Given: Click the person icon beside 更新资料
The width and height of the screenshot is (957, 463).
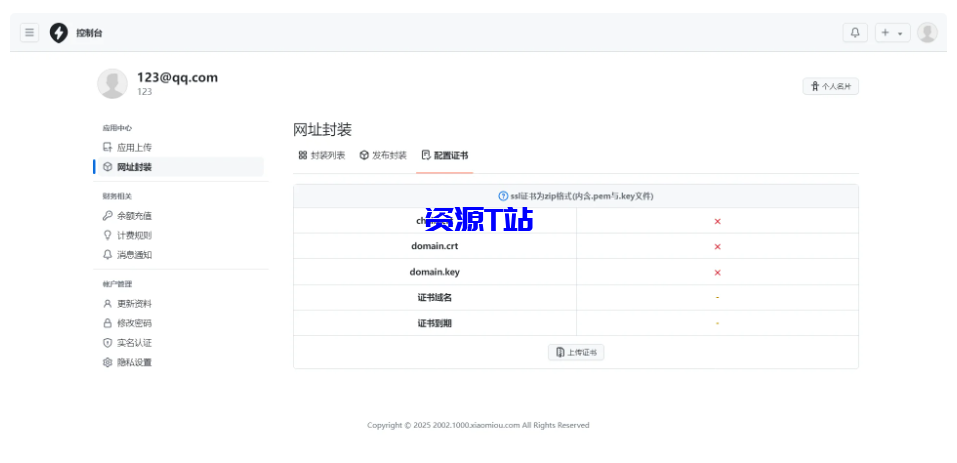Looking at the screenshot, I should 107,303.
